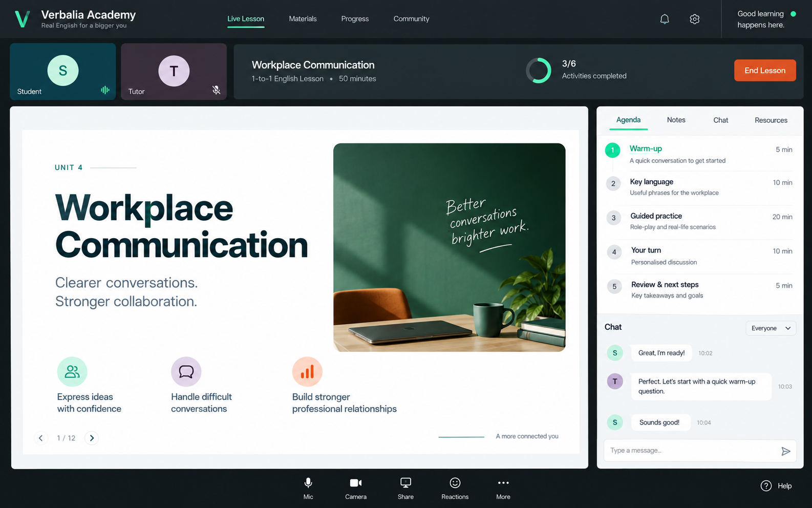Viewport: 812px width, 508px height.
Task: Toggle the Camera in bottom toolbar
Action: (x=356, y=489)
